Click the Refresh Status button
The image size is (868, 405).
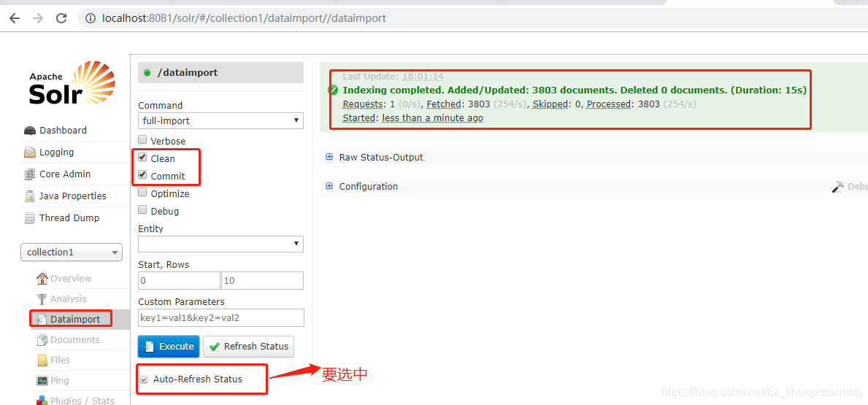[x=248, y=347]
